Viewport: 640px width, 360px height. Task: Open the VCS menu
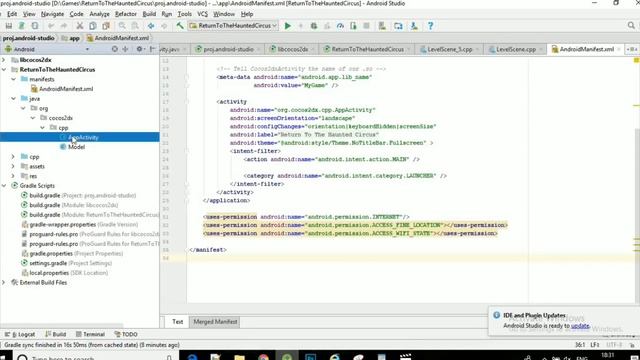pos(202,14)
